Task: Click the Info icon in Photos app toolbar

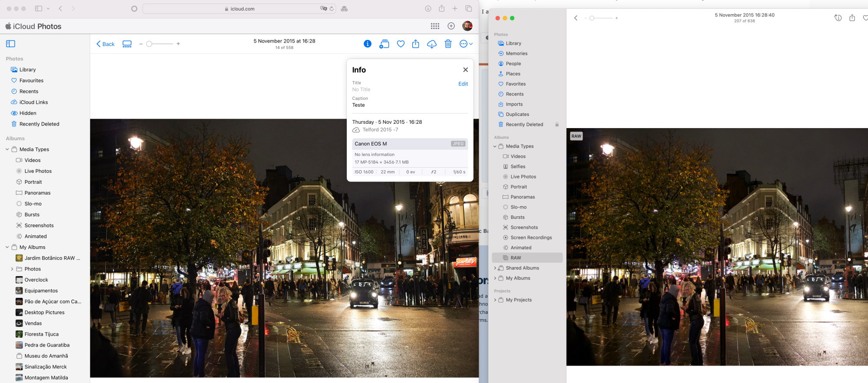Action: 838,18
